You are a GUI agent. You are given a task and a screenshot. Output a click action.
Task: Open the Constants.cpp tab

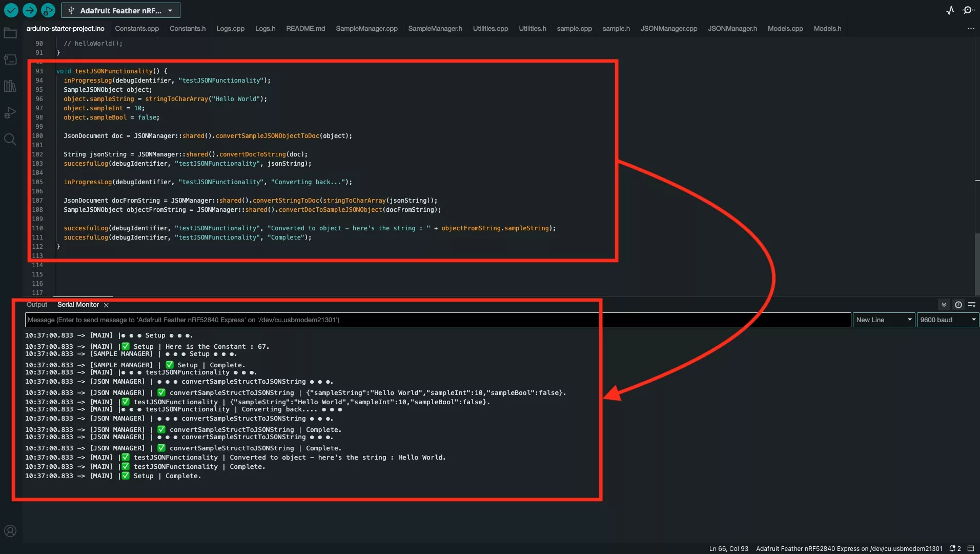tap(137, 29)
